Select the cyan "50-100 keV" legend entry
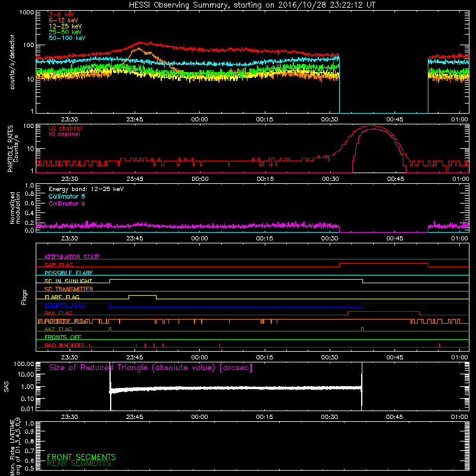This screenshot has width=476, height=476. (67, 38)
